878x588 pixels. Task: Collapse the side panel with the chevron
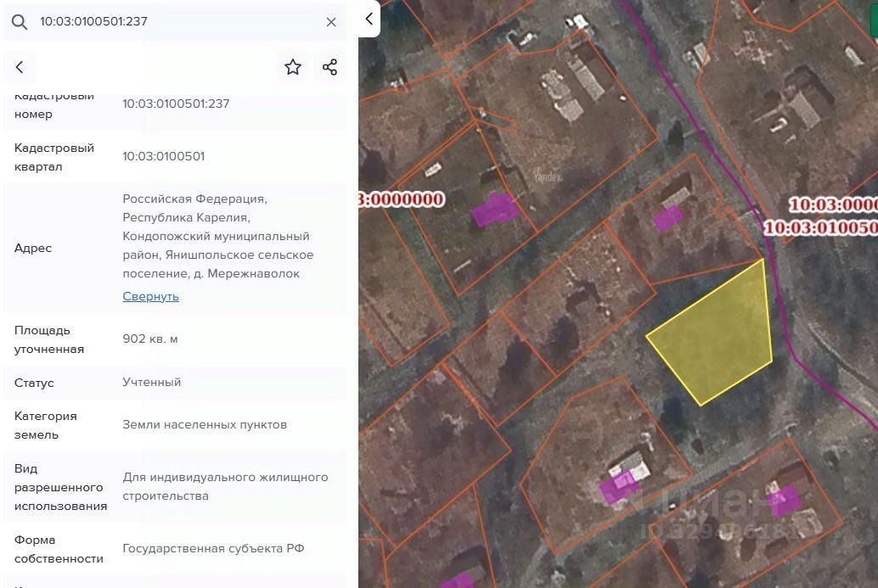pos(369,19)
